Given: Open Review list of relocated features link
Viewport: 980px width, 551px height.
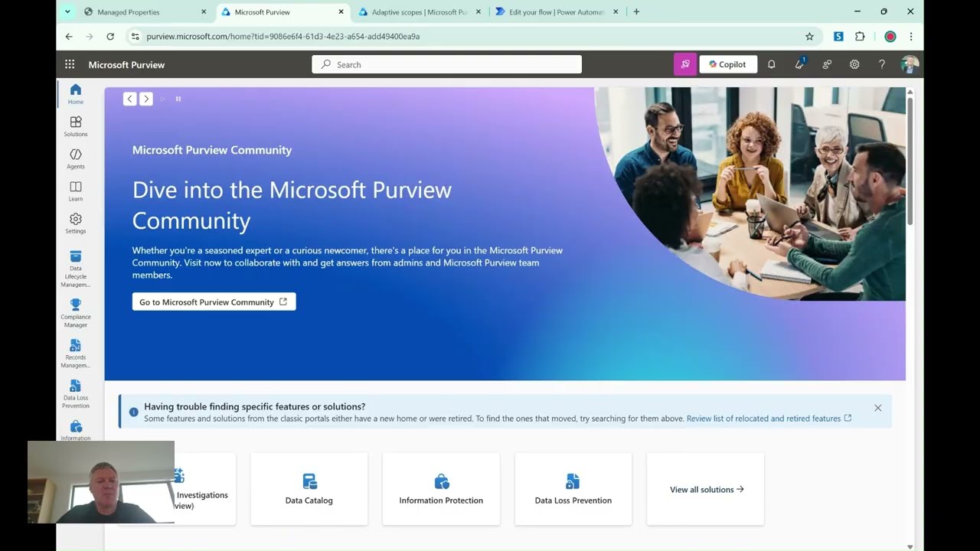Looking at the screenshot, I should tap(769, 419).
